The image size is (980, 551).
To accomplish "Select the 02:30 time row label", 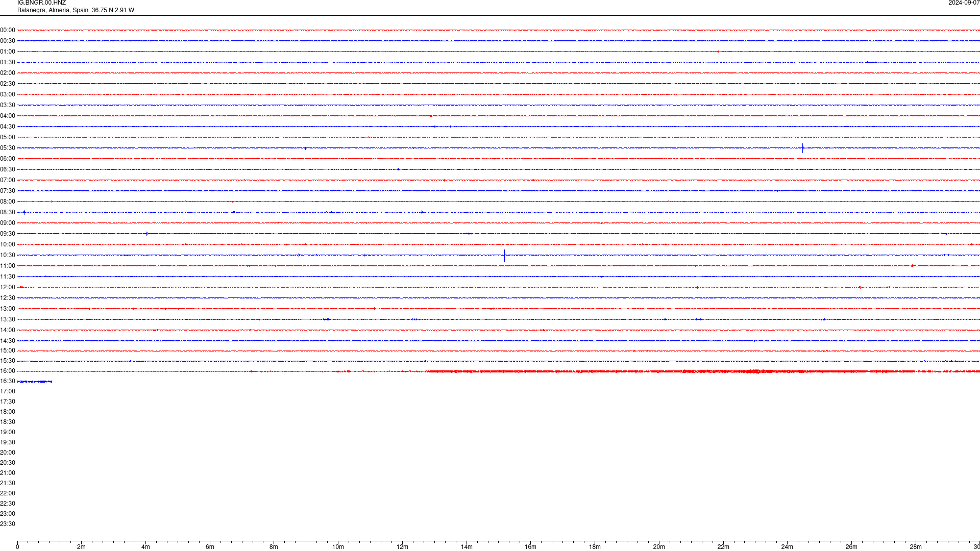I will (8, 84).
